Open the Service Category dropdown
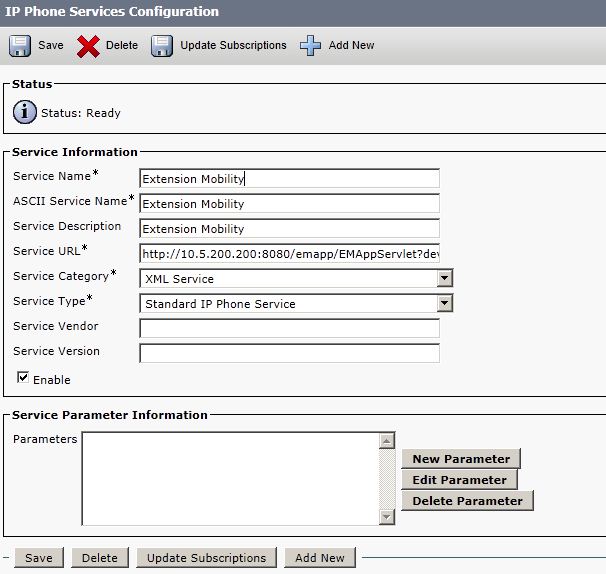The image size is (606, 574). tap(445, 278)
